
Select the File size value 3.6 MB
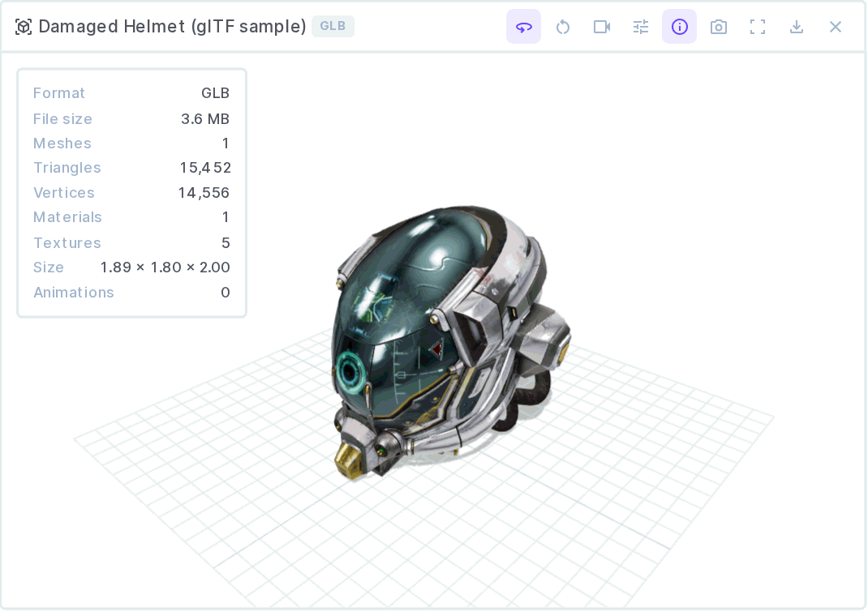point(205,119)
